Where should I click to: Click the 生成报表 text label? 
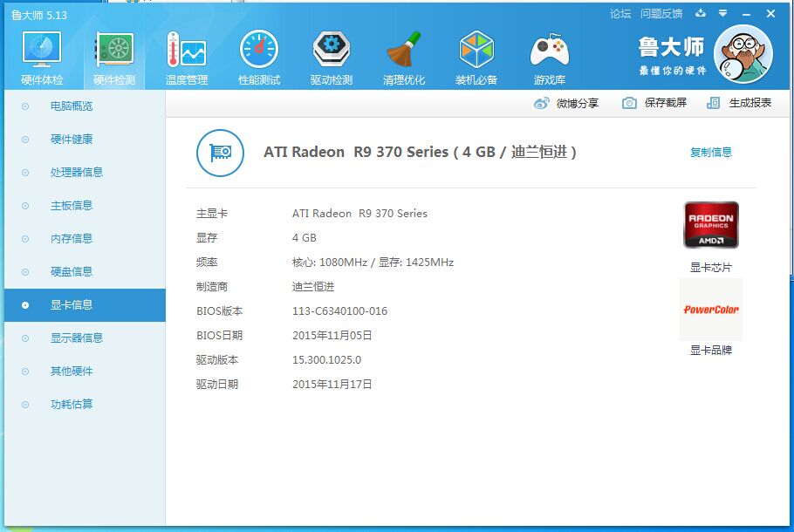[x=750, y=103]
